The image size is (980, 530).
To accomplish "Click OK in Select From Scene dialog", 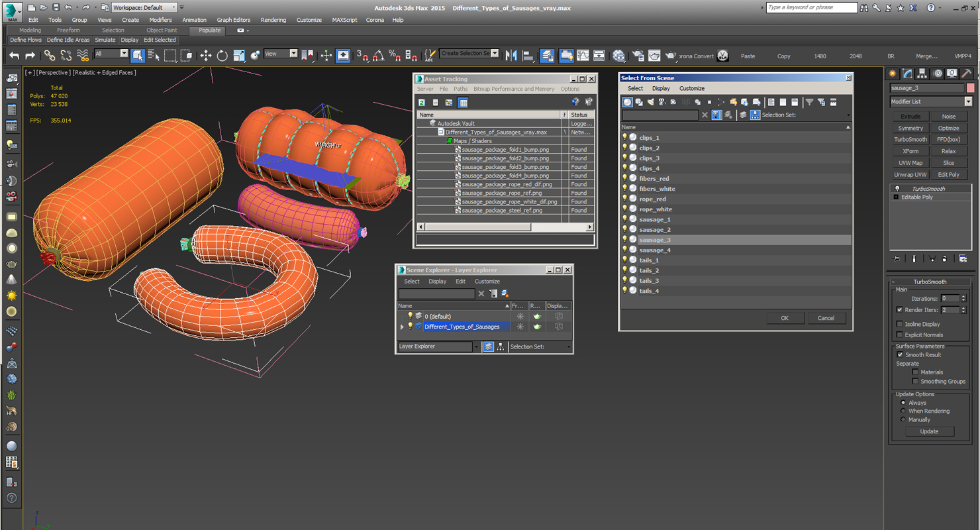I will [x=785, y=318].
